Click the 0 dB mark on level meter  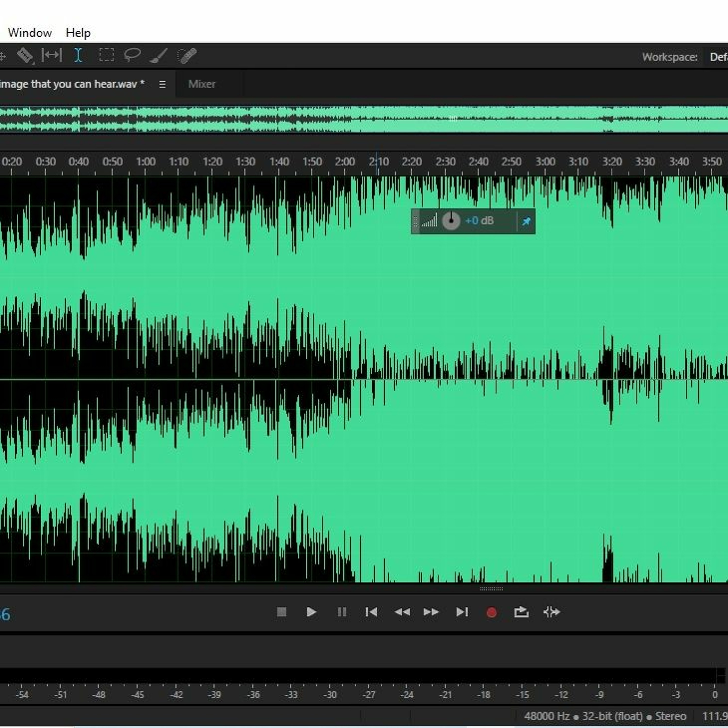(x=715, y=695)
